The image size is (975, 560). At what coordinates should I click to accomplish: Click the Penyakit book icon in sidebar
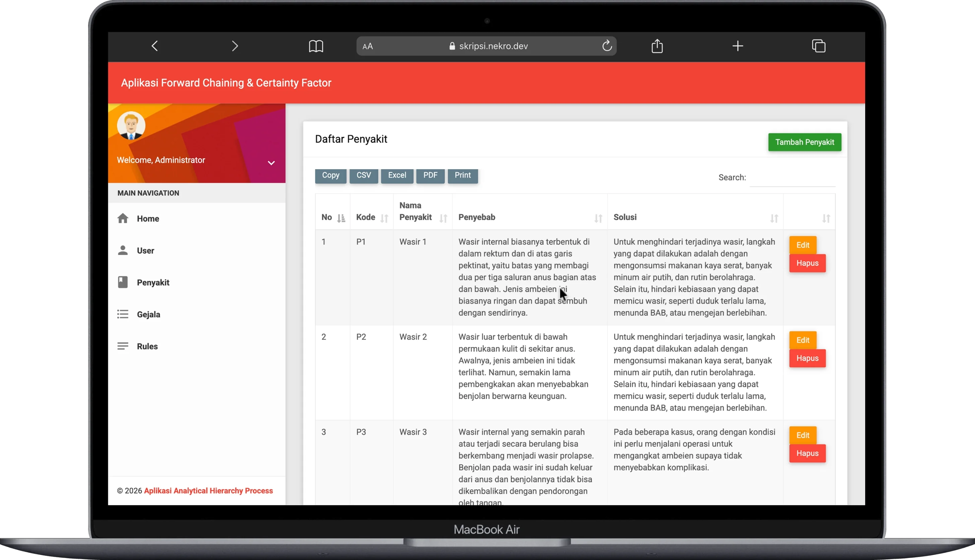pyautogui.click(x=123, y=282)
